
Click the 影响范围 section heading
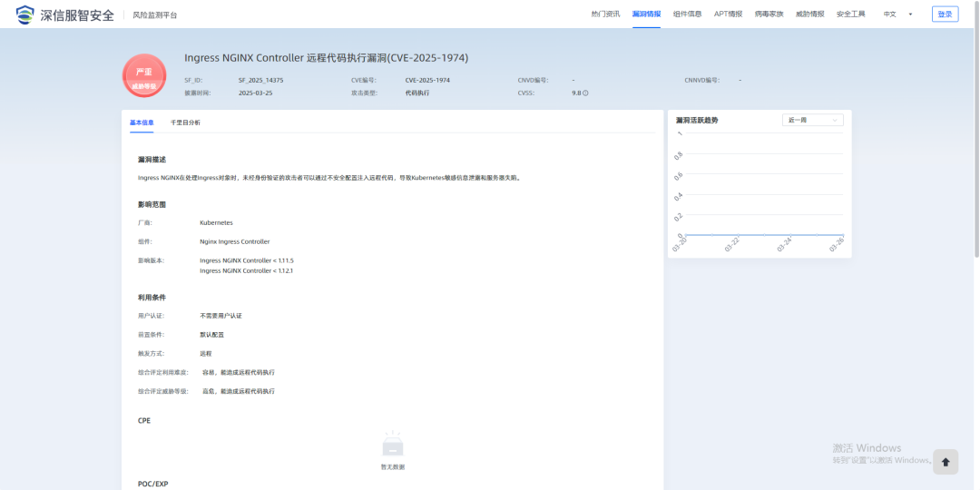[x=152, y=204]
